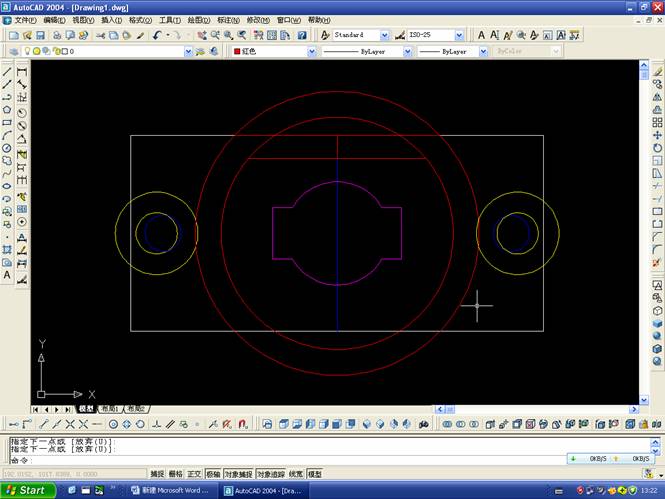The height and width of the screenshot is (499, 665).
Task: Open the 绘图(D) menu
Action: (x=199, y=20)
